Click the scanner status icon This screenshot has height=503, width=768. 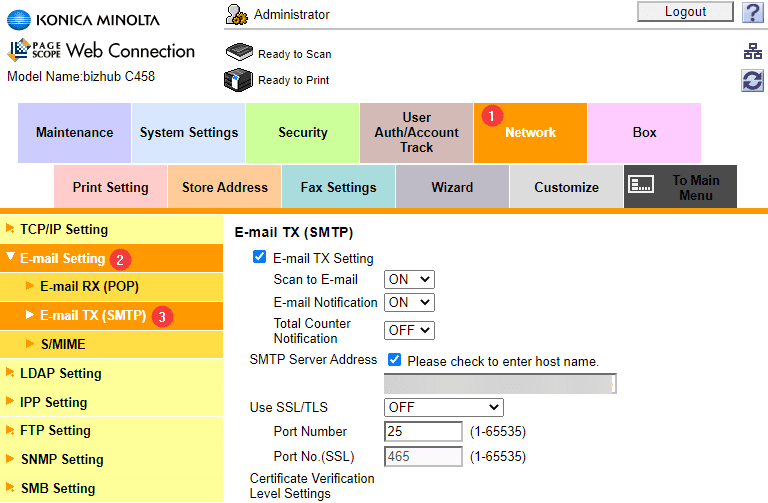239,53
